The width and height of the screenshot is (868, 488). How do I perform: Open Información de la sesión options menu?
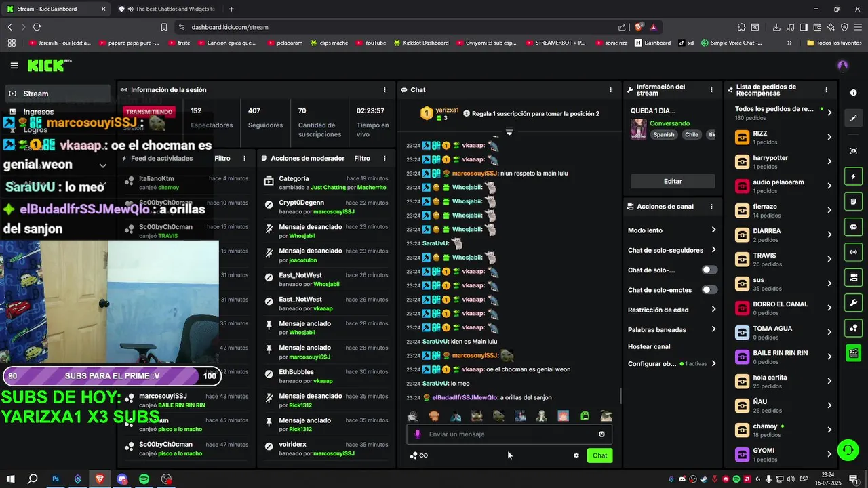point(384,90)
